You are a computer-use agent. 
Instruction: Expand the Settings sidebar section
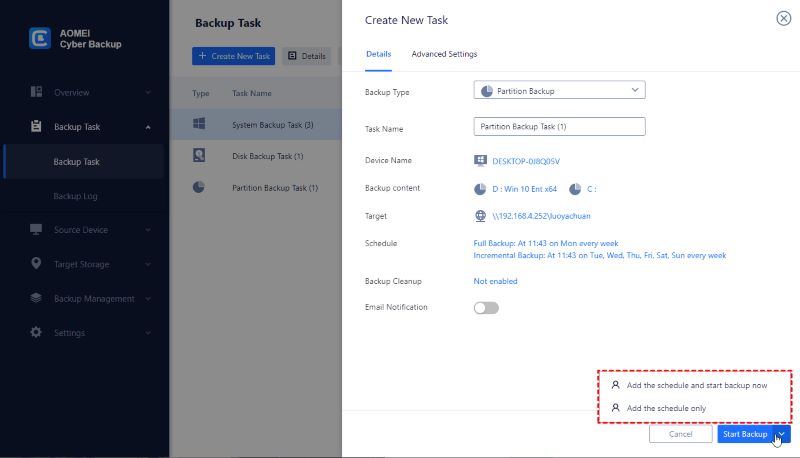click(x=148, y=333)
